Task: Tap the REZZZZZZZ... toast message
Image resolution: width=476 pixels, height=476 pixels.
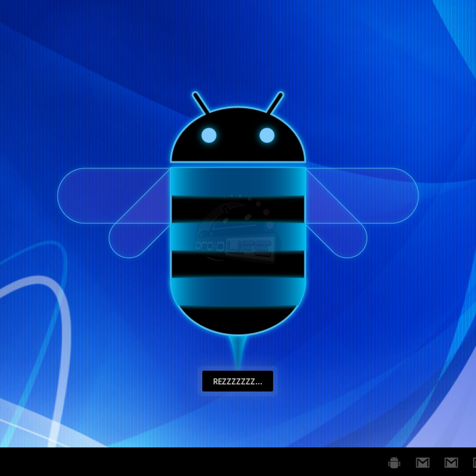Action: click(238, 381)
